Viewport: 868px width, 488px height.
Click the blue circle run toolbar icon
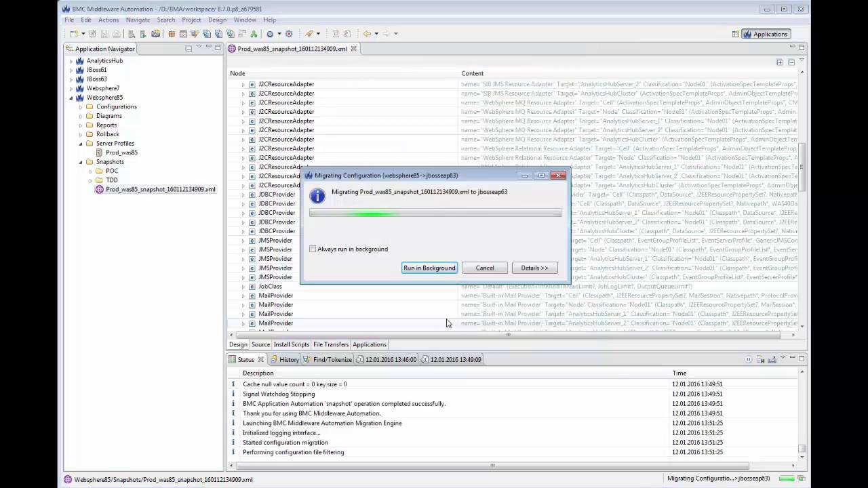coord(270,34)
